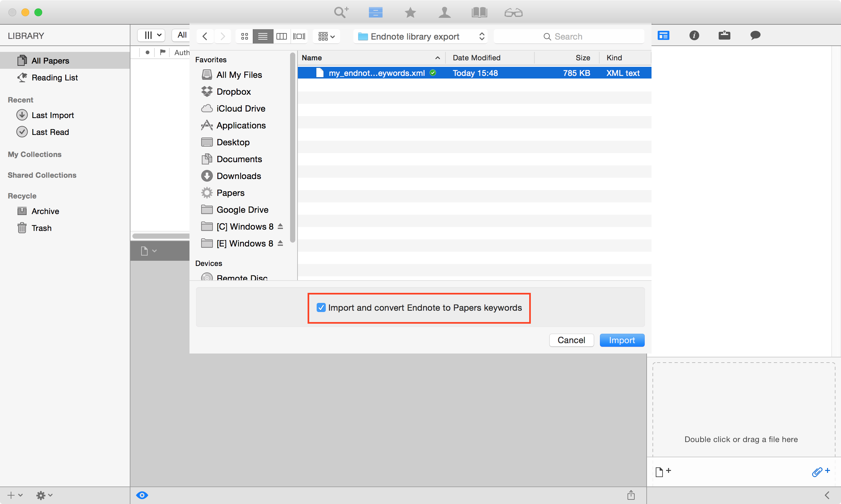Switch file dialog to icon view
841x504 pixels.
(244, 36)
